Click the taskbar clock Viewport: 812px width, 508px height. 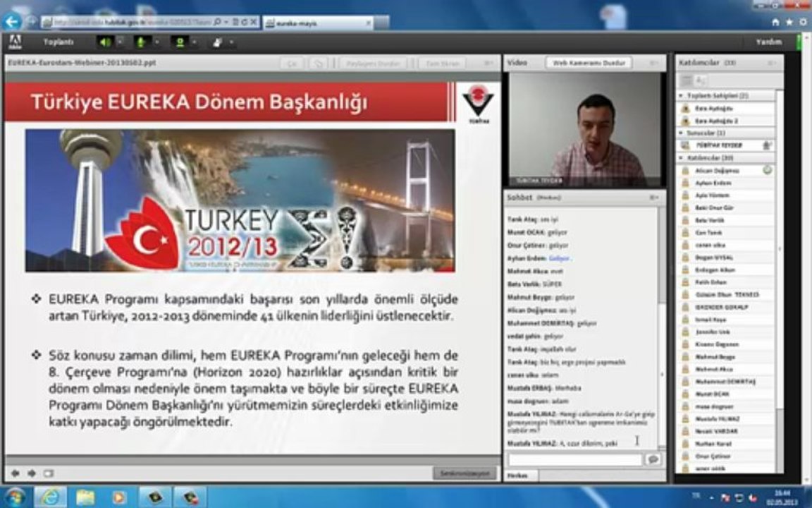coord(782,497)
